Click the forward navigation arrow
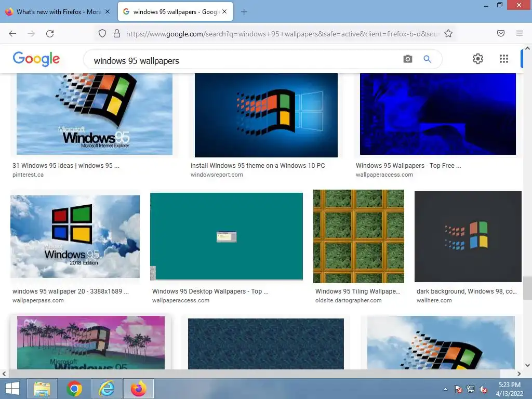The image size is (532, 399). [x=31, y=34]
